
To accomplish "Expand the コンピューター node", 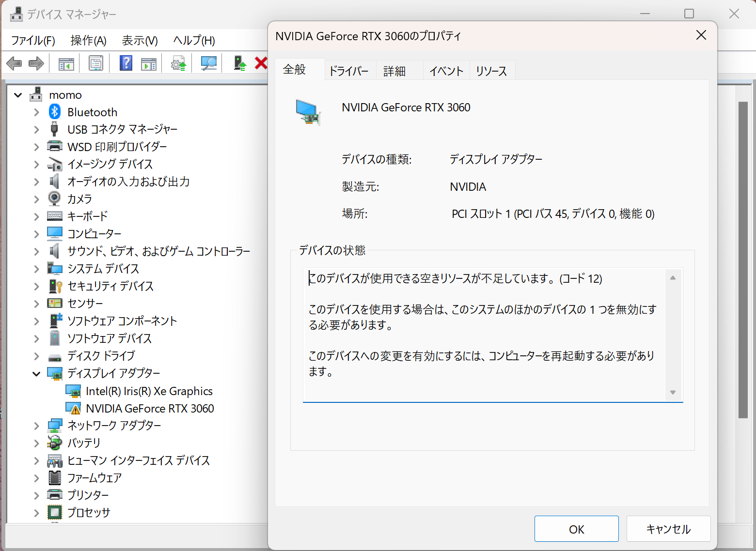I will click(x=36, y=234).
